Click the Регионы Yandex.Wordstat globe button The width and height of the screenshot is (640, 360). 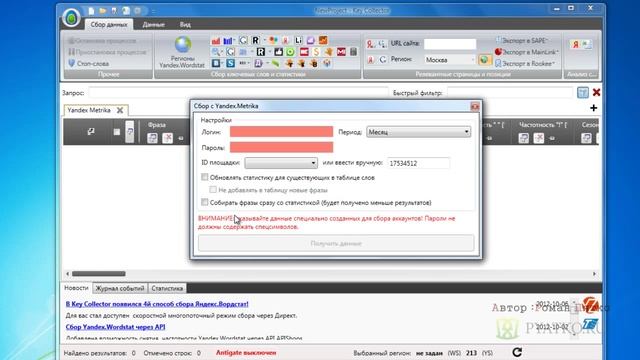click(x=182, y=53)
